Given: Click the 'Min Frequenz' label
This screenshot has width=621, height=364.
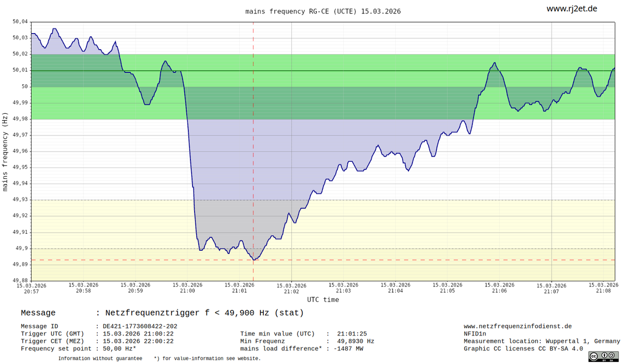Looking at the screenshot, I should tap(262, 341).
